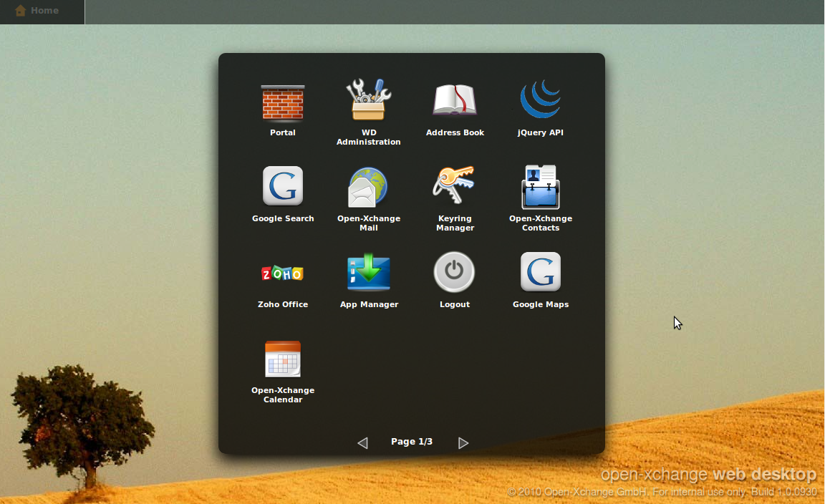
Task: Click the Open-Xchange Calendar label
Action: (283, 394)
